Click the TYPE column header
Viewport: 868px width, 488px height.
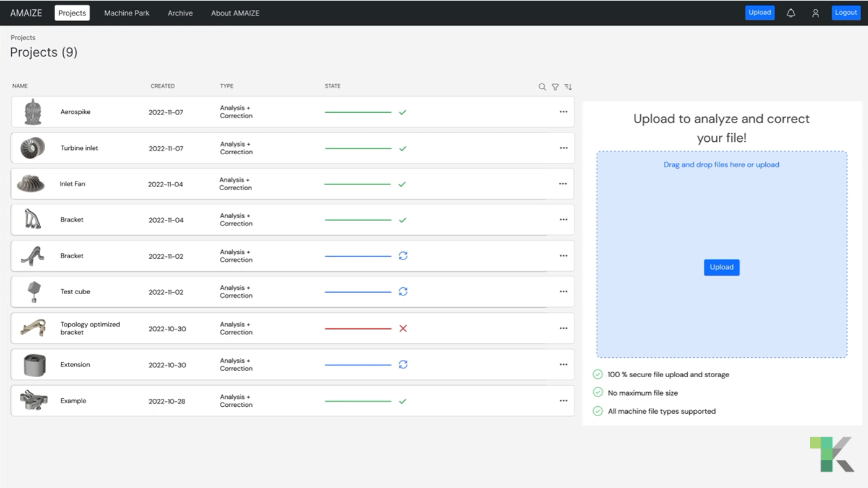pos(227,86)
